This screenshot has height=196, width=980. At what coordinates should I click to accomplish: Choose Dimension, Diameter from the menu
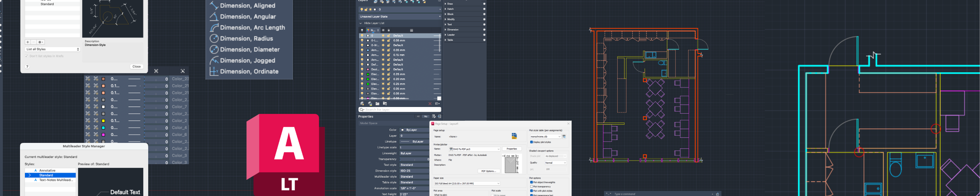[x=250, y=49]
